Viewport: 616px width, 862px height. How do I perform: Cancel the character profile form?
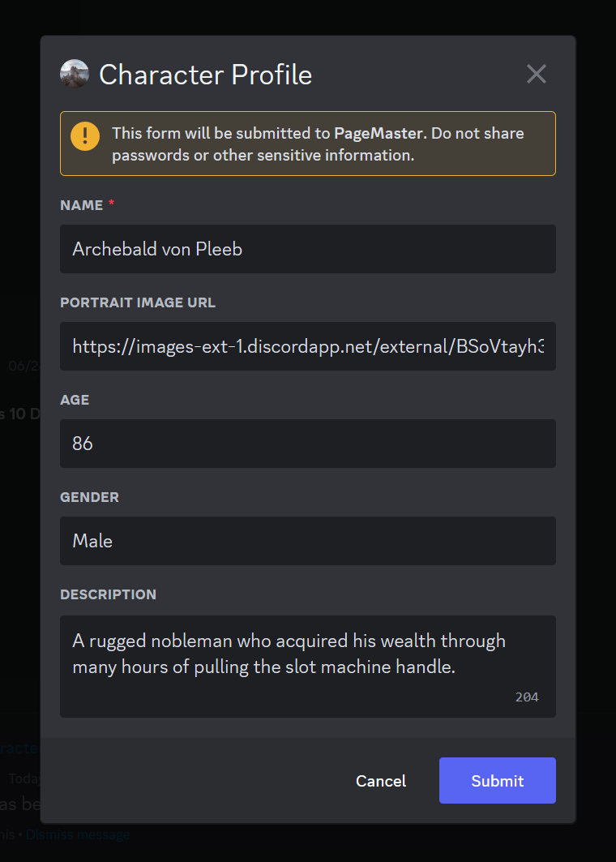pos(381,781)
